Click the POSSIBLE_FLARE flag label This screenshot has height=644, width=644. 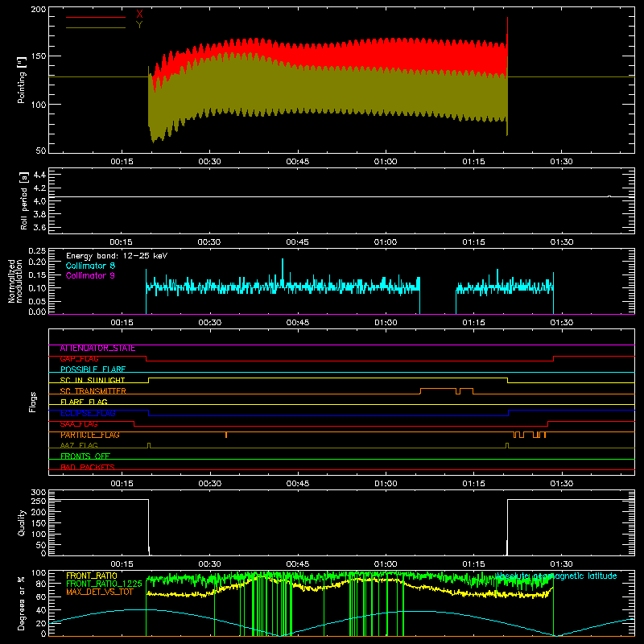pyautogui.click(x=93, y=369)
